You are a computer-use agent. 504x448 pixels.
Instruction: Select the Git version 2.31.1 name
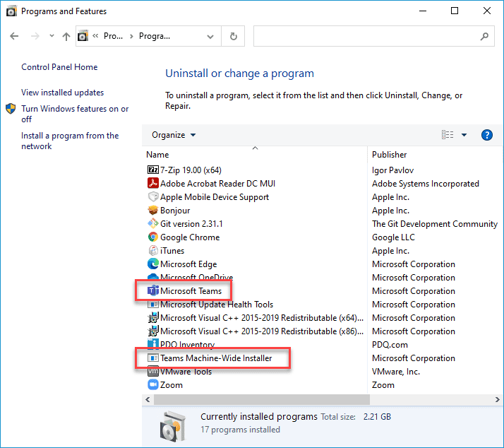(191, 224)
